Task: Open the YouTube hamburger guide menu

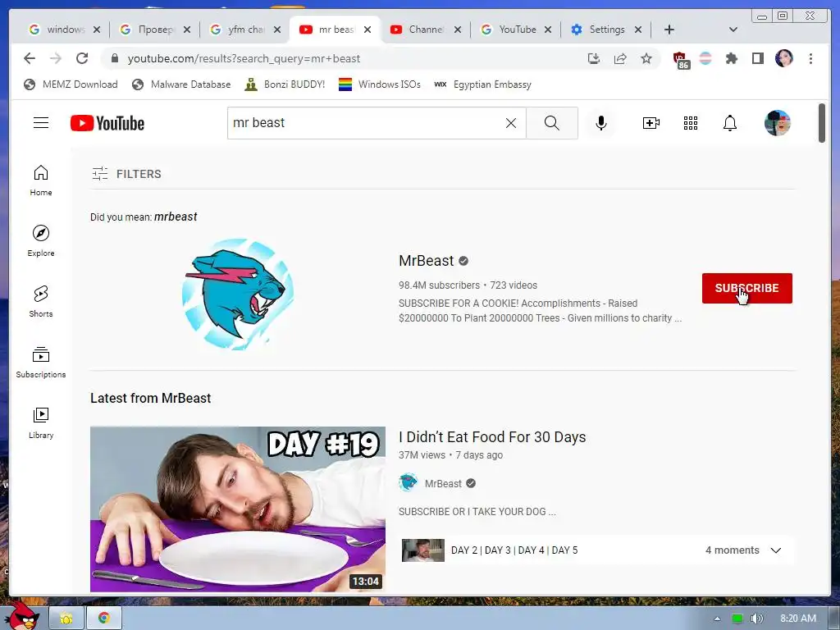Action: tap(41, 123)
